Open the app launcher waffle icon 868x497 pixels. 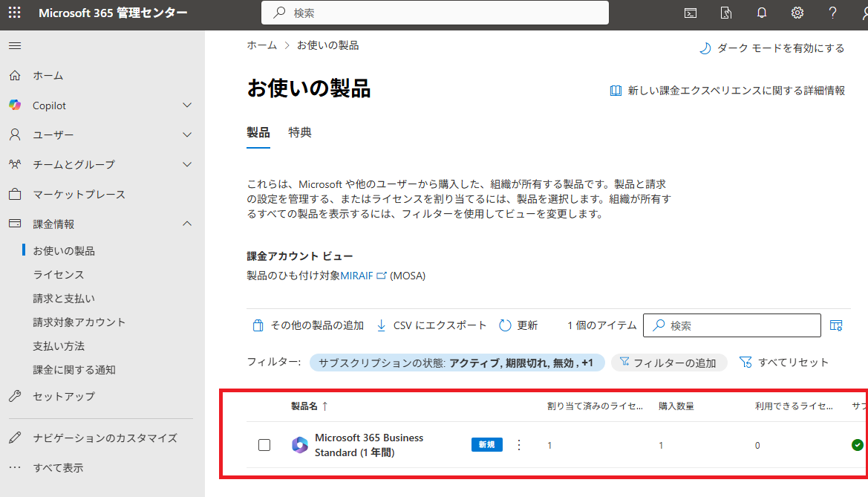pyautogui.click(x=15, y=13)
